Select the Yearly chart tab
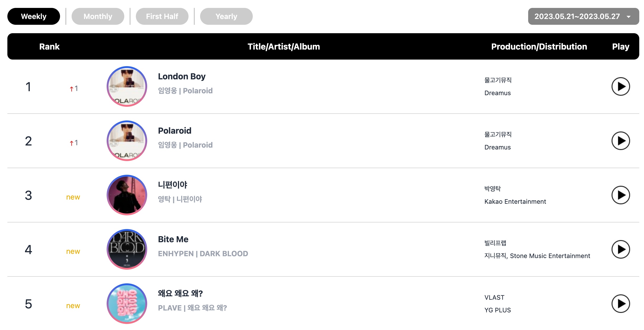The height and width of the screenshot is (330, 644). [x=226, y=16]
